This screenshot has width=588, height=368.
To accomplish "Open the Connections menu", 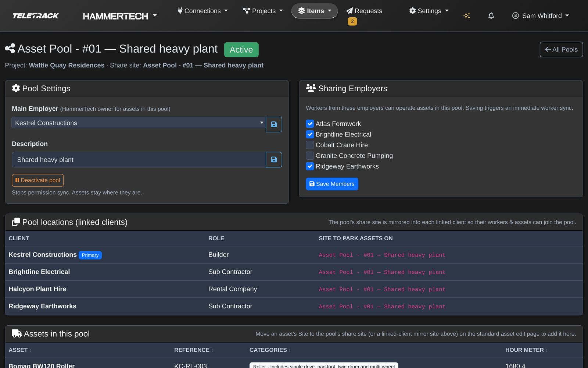I will pos(202,11).
